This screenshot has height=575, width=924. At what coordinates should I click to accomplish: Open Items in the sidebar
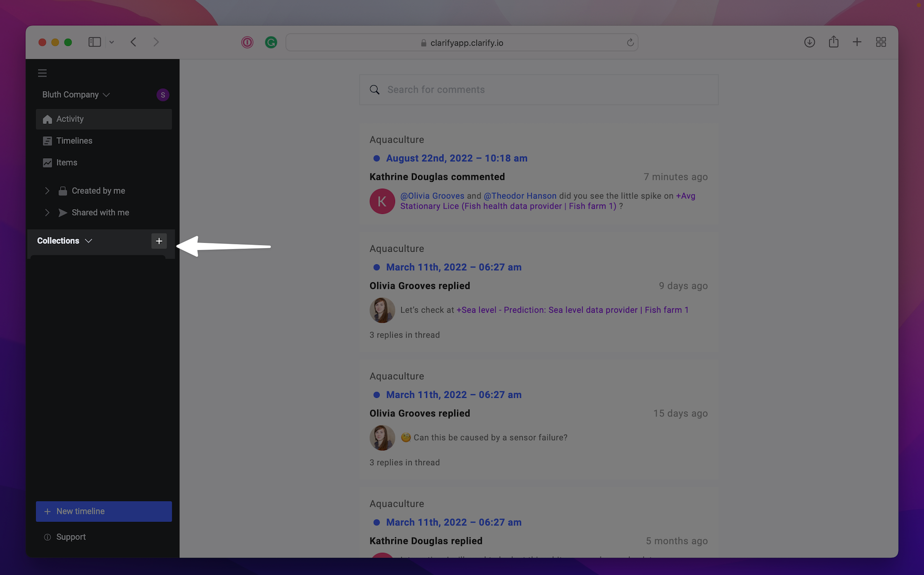(x=67, y=163)
